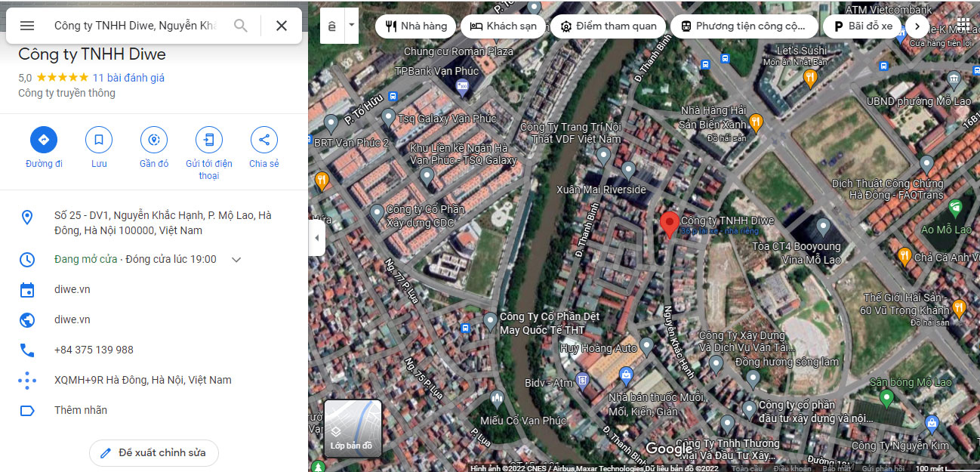The height and width of the screenshot is (472, 980).
Task: Send place via Gửi tới điện thoại icon
Action: click(208, 140)
